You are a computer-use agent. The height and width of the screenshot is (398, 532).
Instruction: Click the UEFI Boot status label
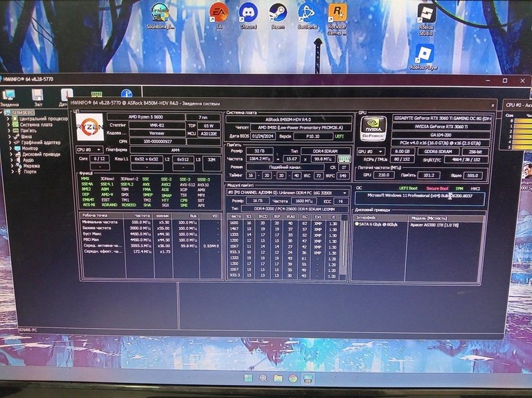coord(408,188)
